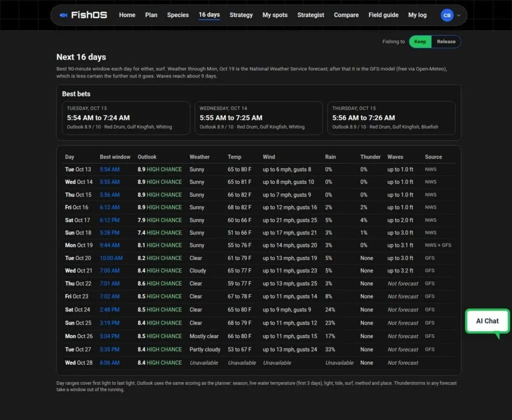512x420 pixels.
Task: Go to the Compare page
Action: [346, 15]
